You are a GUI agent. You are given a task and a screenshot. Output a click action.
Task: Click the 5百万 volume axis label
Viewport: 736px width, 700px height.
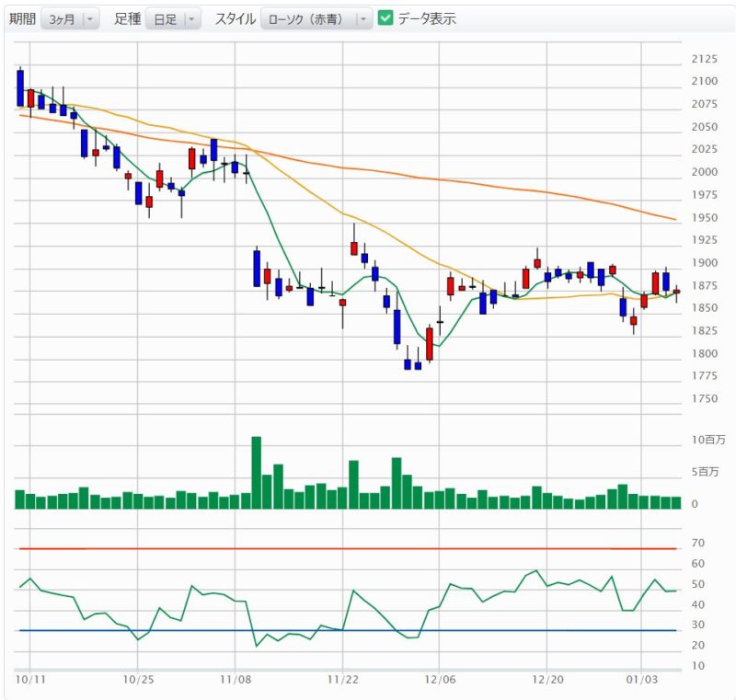(x=705, y=472)
